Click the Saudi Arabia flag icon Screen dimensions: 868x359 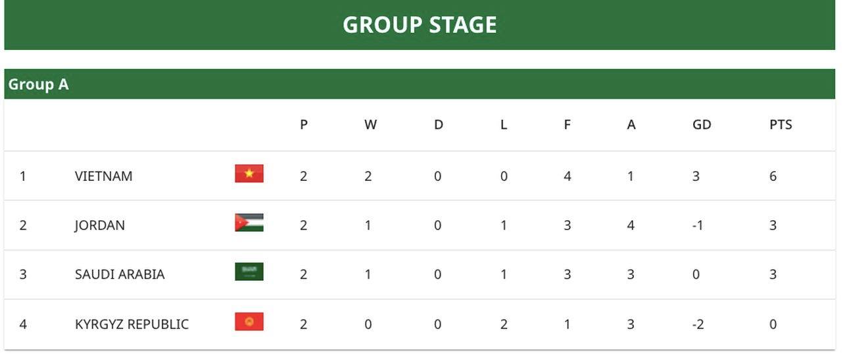click(x=249, y=272)
